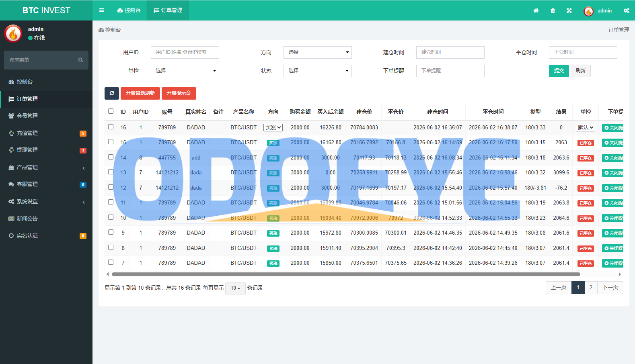This screenshot has width=635, height=364.
Task: Click 已平仓 tag in row 15
Action: pos(586,143)
